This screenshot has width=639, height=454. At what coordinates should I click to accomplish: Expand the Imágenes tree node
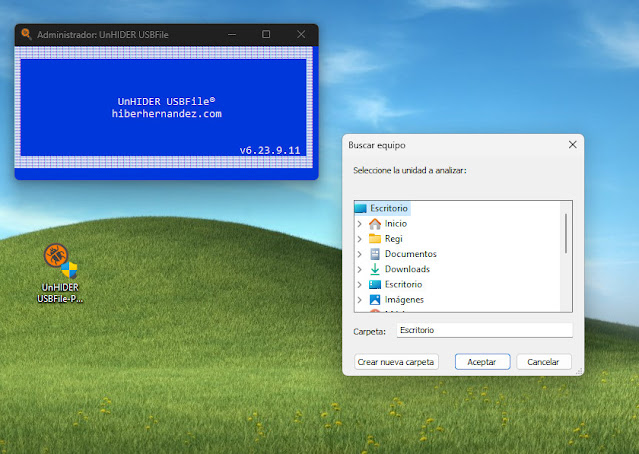[359, 300]
